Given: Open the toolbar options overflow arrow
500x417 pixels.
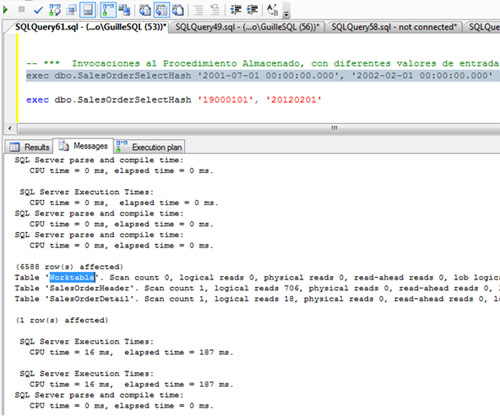Looking at the screenshot, I should click(286, 12).
